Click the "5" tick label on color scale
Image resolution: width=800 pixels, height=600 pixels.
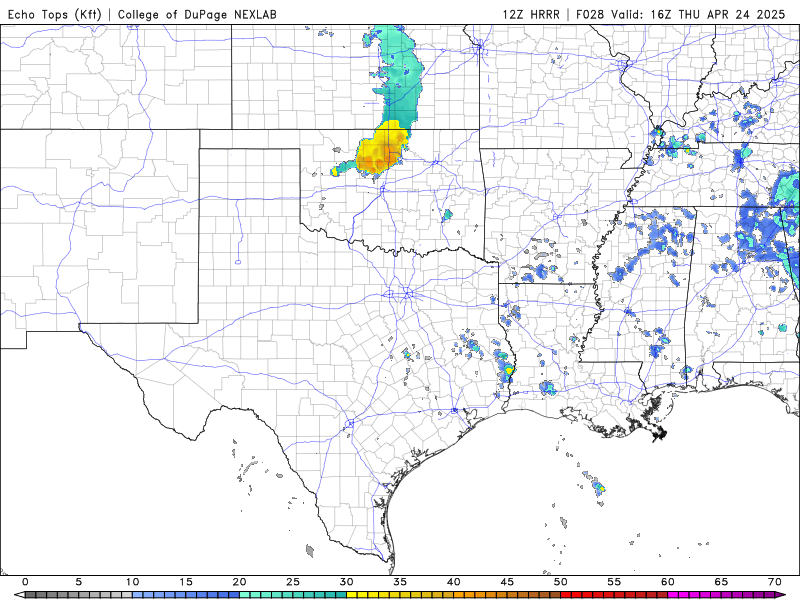[79, 582]
